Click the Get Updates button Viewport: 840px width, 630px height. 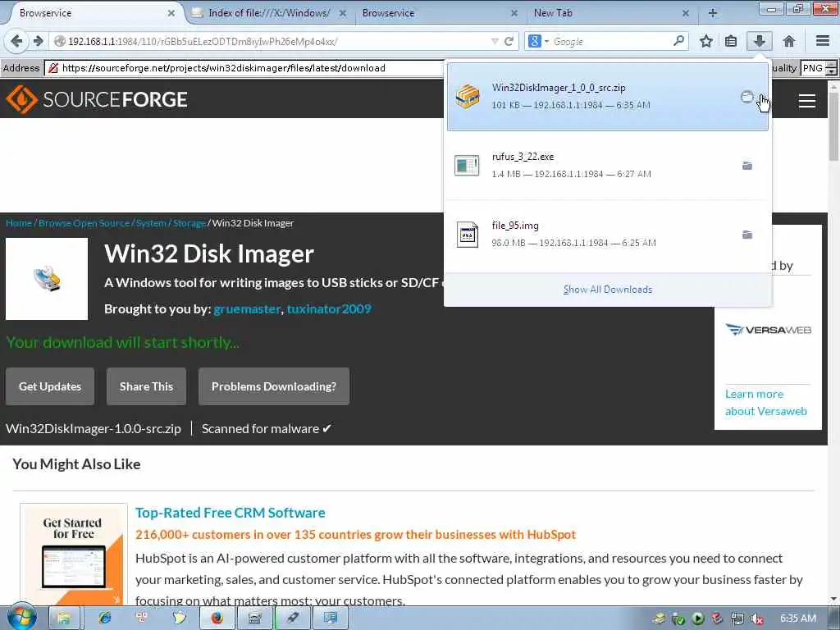tap(50, 386)
